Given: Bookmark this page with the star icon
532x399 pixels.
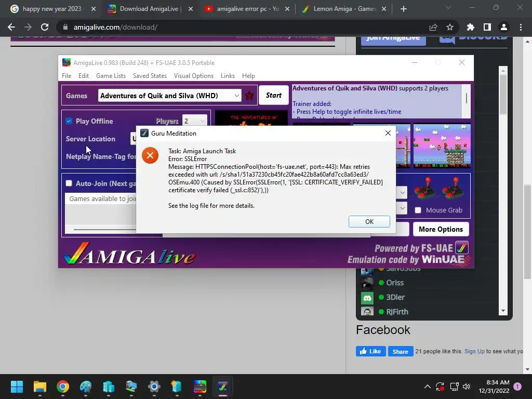Looking at the screenshot, I should click(x=449, y=27).
